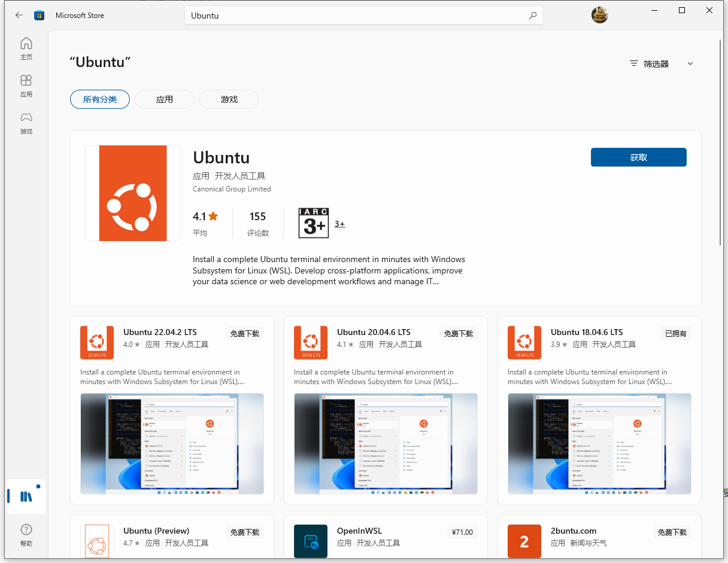Switch to the 应用 filter chip
Image resolution: width=728 pixels, height=563 pixels.
[x=164, y=99]
